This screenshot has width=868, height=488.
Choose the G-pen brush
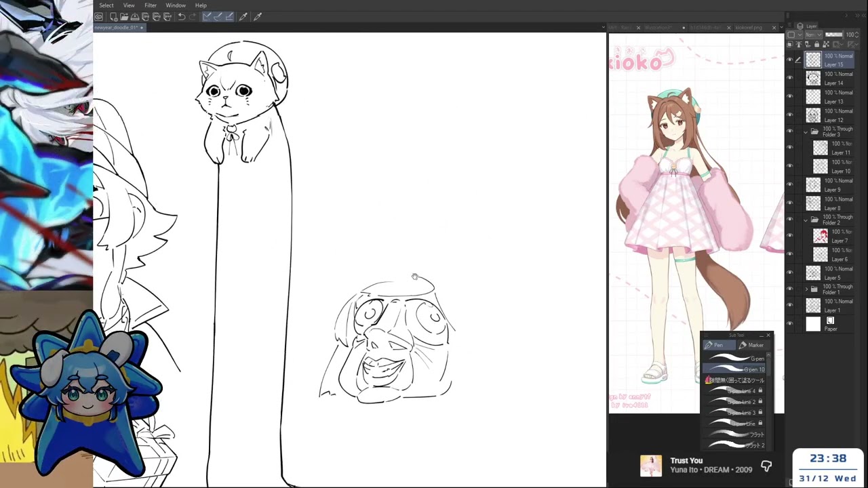[732, 359]
